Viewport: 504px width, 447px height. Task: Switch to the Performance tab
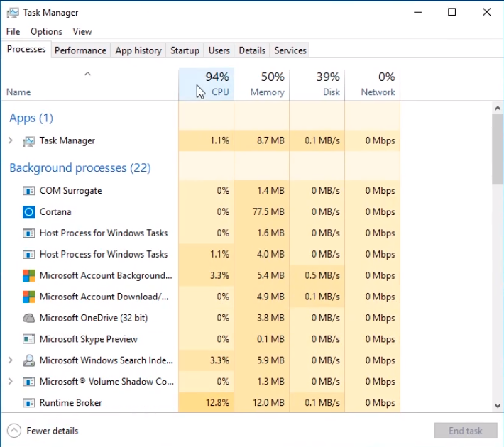(x=80, y=50)
